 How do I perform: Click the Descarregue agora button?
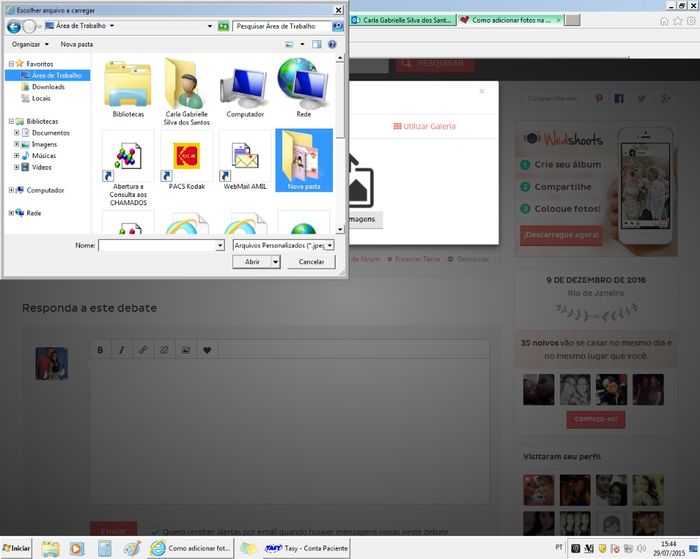561,235
